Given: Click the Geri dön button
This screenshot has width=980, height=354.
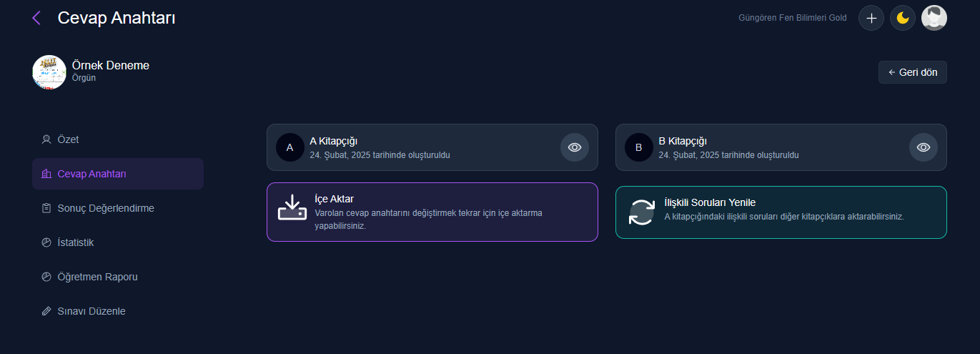Looking at the screenshot, I should [x=913, y=72].
